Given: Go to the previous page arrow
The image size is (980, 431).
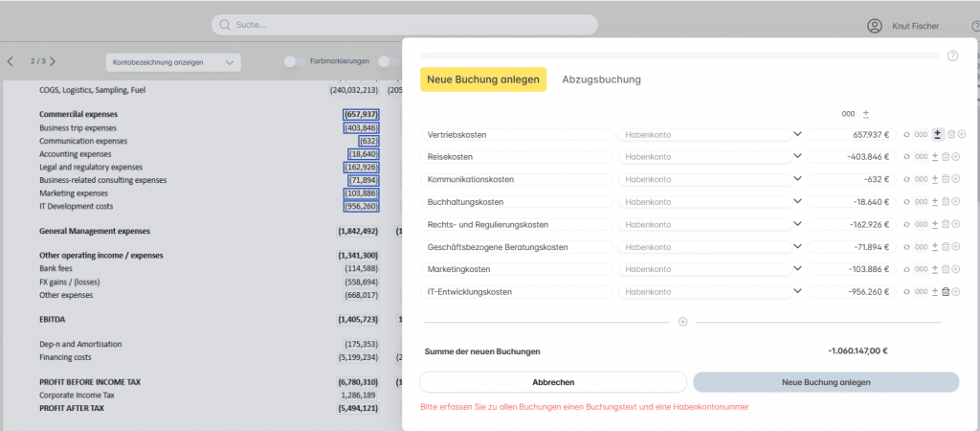Looking at the screenshot, I should [11, 61].
